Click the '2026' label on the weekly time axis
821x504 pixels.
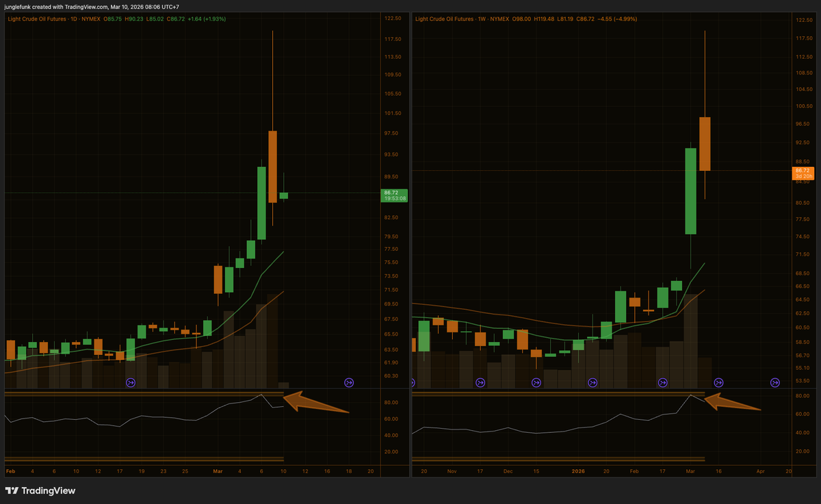579,471
